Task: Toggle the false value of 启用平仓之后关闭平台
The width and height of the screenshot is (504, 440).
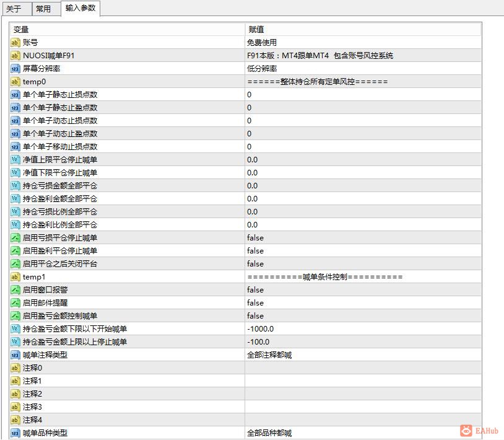Action: coord(363,264)
